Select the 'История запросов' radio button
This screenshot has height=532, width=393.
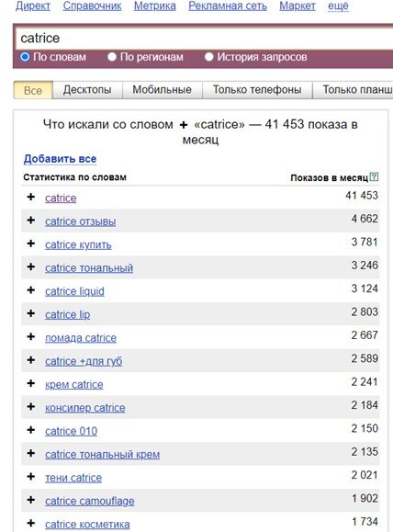208,57
